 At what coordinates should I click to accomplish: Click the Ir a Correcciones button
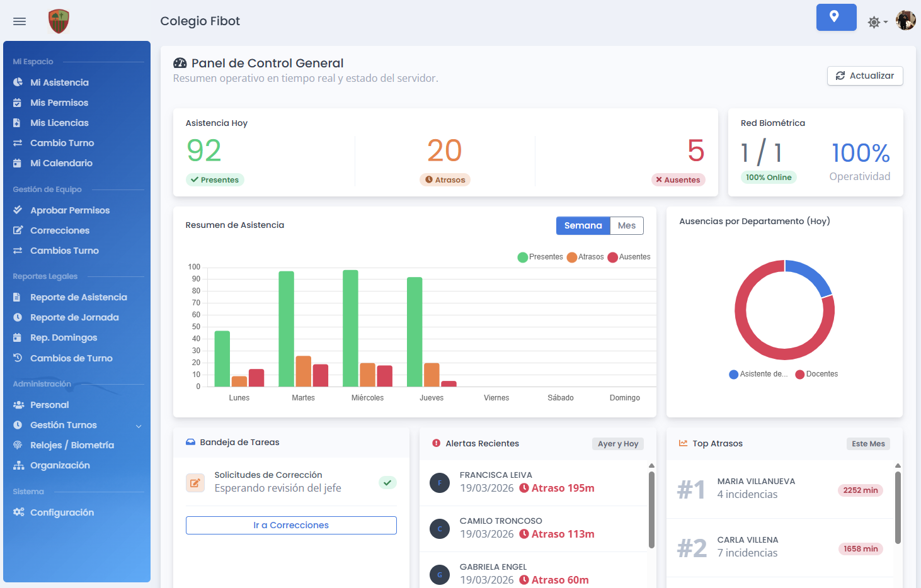point(291,525)
